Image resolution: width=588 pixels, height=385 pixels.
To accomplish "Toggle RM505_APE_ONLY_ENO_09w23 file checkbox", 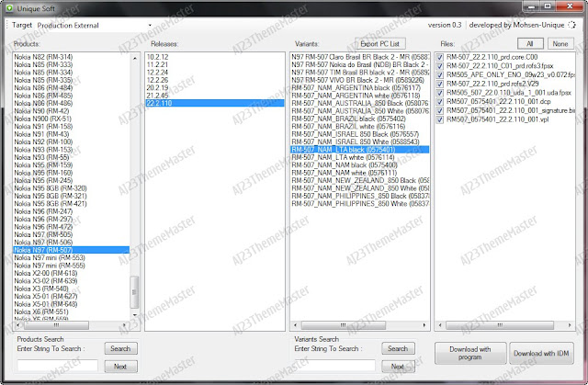I will 440,75.
